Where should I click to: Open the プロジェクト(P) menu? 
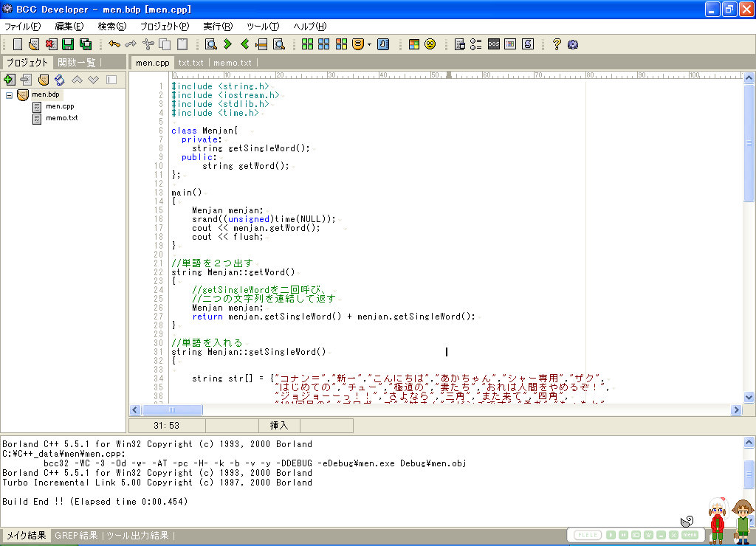coord(165,27)
